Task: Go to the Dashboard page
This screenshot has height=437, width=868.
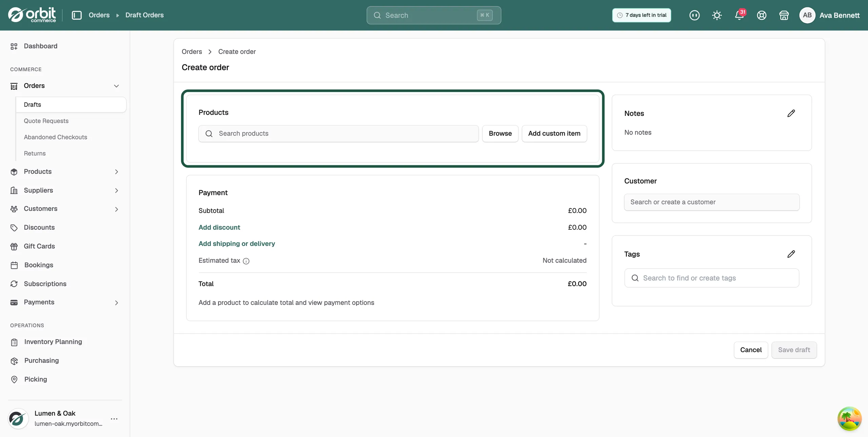Action: [40, 46]
